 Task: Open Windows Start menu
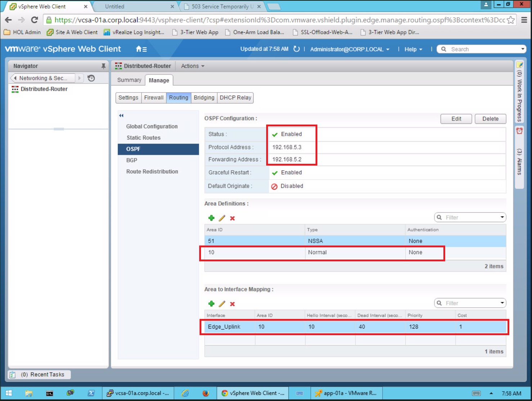coord(9,393)
